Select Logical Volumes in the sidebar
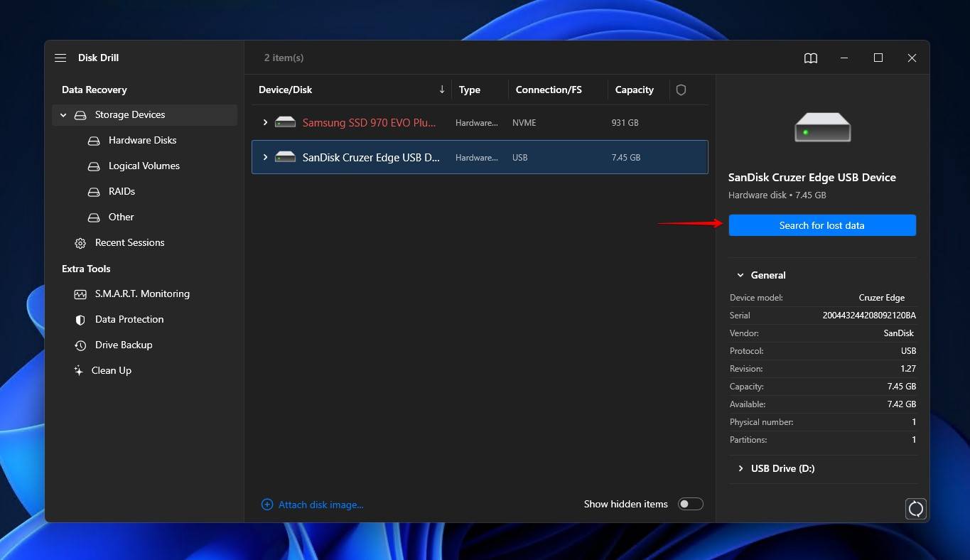 tap(144, 166)
